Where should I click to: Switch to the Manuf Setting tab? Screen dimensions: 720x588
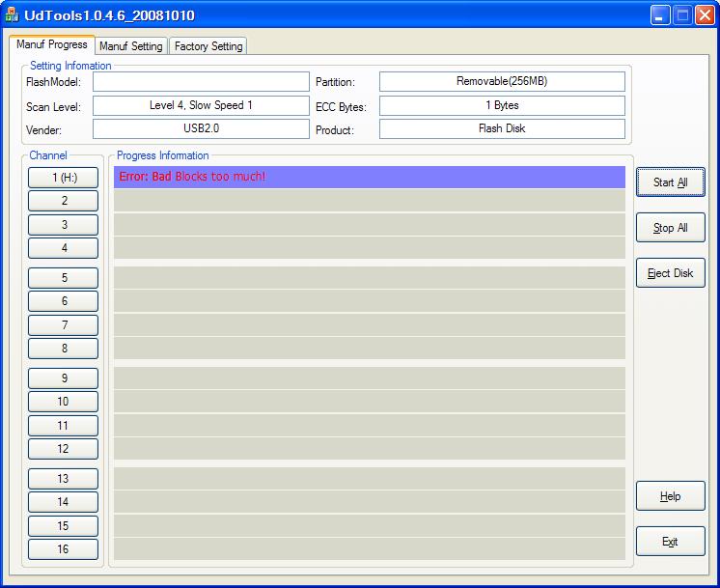click(131, 46)
